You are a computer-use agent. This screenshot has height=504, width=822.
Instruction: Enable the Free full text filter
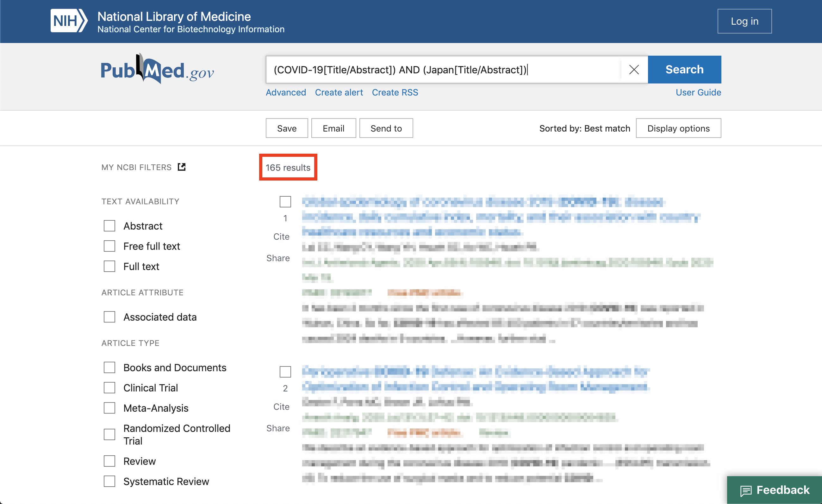tap(109, 246)
